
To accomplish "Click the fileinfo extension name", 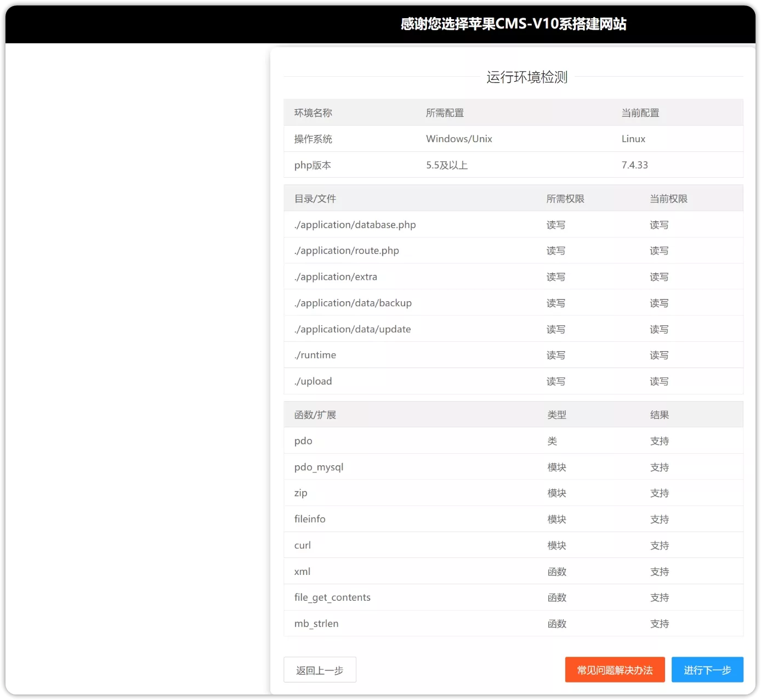I will 310,519.
